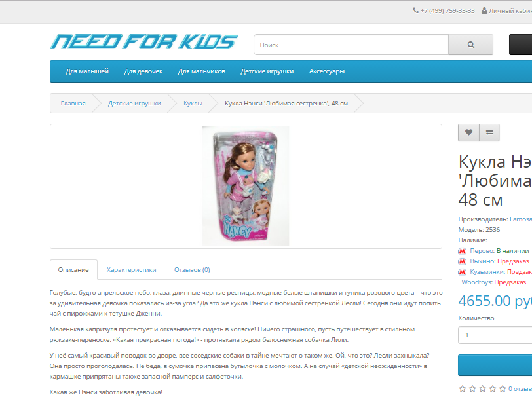Add product to wishlist heart icon
The width and height of the screenshot is (532, 414).
[468, 132]
